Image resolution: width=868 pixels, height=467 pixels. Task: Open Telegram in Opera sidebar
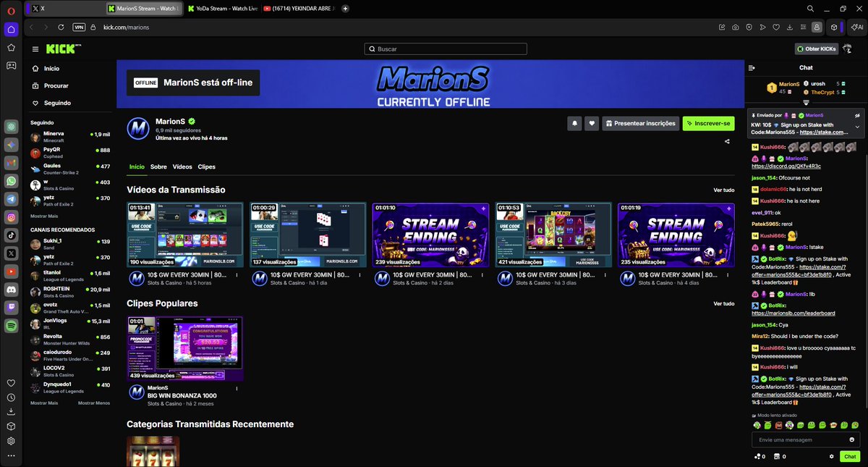tap(12, 198)
